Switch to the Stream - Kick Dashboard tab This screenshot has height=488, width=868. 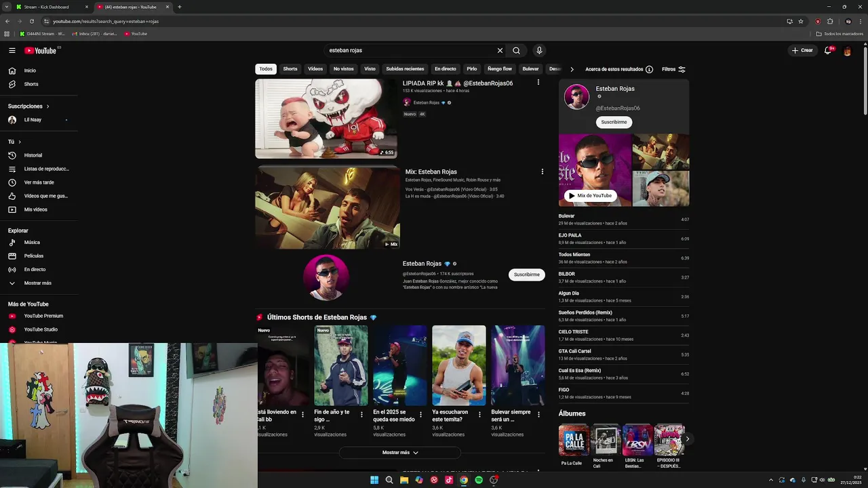point(53,7)
